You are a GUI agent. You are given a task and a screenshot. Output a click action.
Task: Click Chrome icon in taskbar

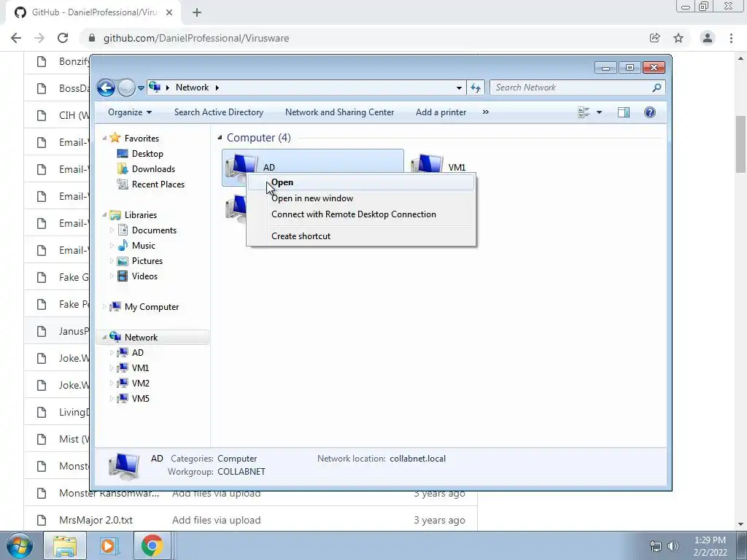click(152, 545)
